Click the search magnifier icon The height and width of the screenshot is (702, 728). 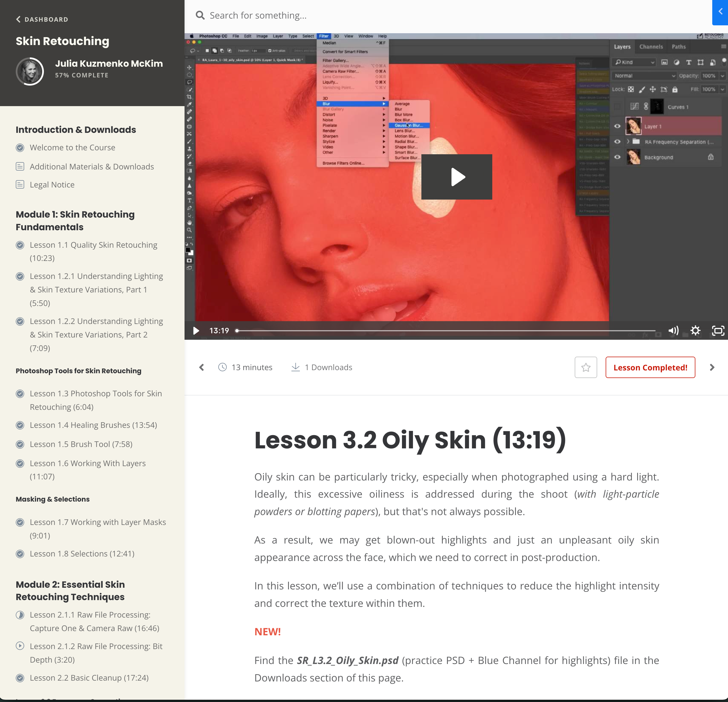[200, 15]
